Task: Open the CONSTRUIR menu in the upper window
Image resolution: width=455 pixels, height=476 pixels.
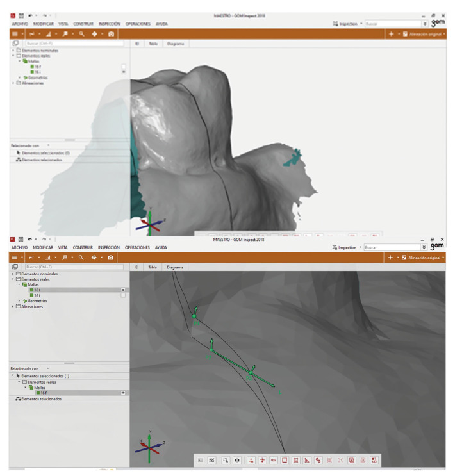Action: coord(83,23)
